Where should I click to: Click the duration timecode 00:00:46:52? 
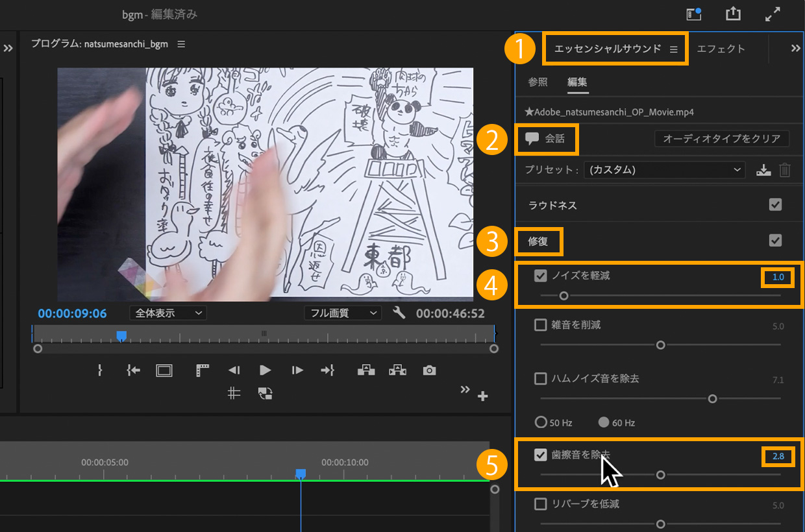pyautogui.click(x=451, y=313)
